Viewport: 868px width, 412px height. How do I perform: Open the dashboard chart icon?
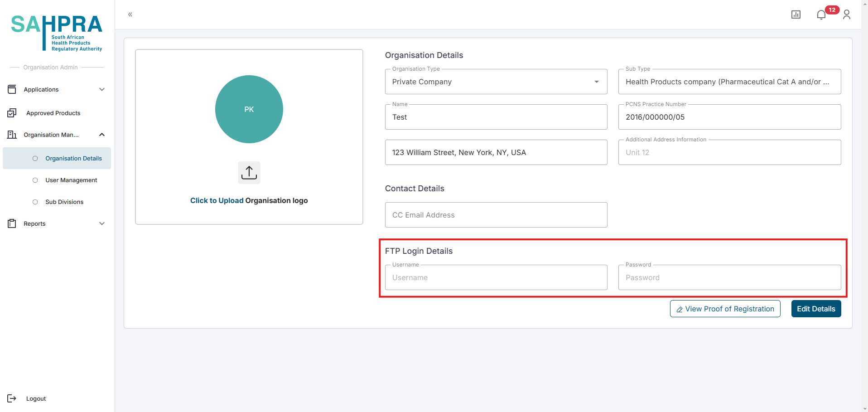(796, 15)
